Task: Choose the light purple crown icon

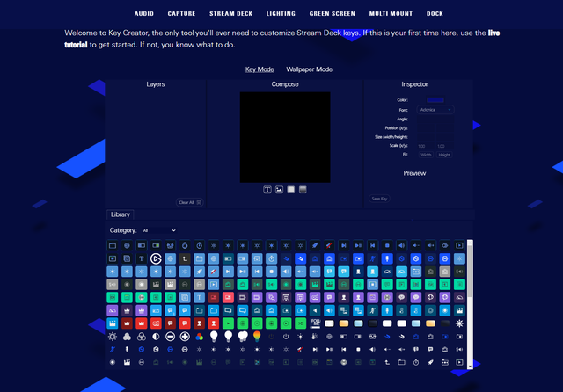Action: coord(142,310)
